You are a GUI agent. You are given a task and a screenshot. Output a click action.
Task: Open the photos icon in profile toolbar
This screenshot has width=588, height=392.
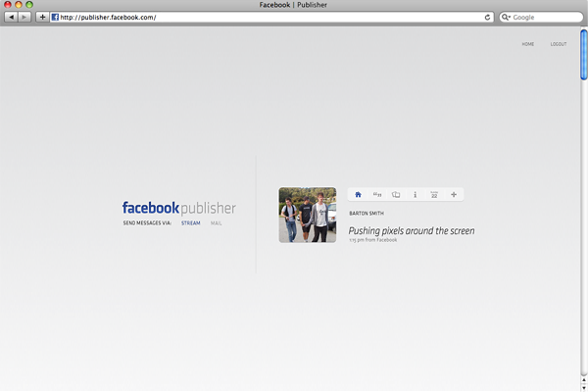click(x=396, y=195)
